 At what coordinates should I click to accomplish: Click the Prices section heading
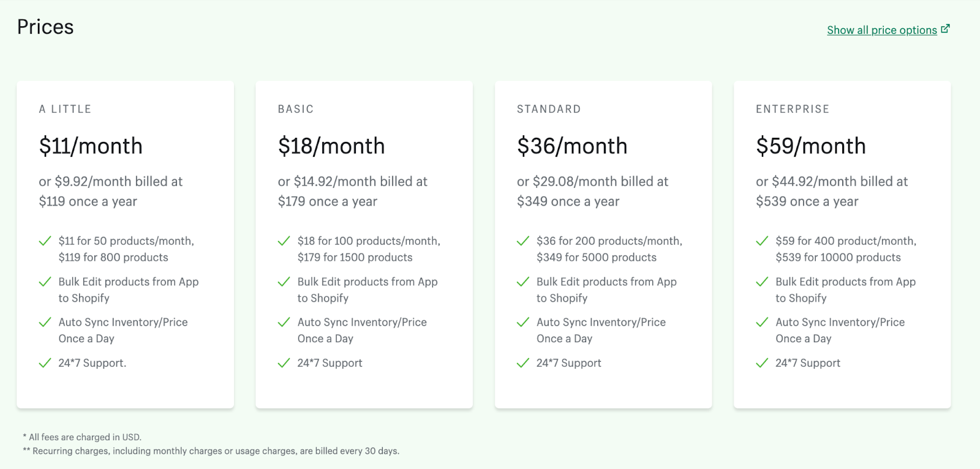[45, 27]
